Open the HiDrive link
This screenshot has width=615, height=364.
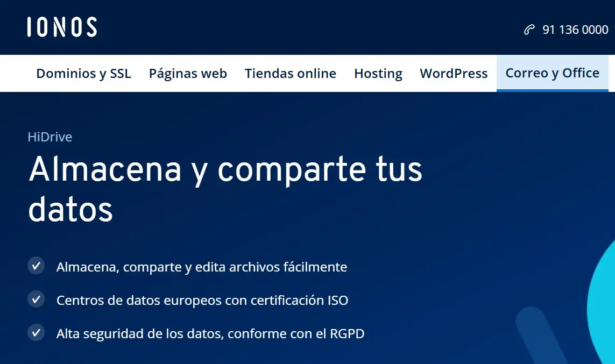(x=50, y=137)
